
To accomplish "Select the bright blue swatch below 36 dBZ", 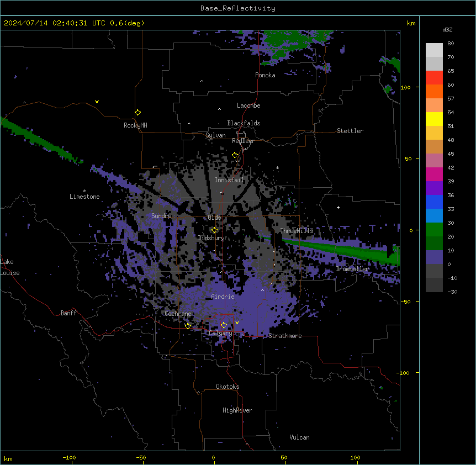I will click(x=434, y=202).
